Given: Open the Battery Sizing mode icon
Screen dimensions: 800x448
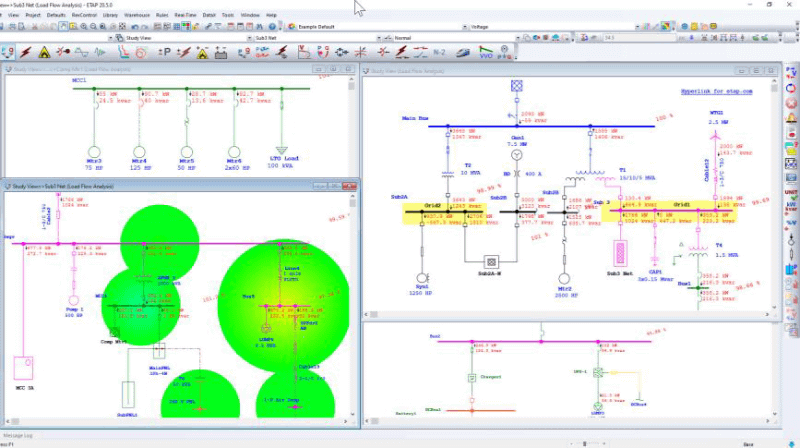Looking at the screenshot, I should [x=221, y=52].
